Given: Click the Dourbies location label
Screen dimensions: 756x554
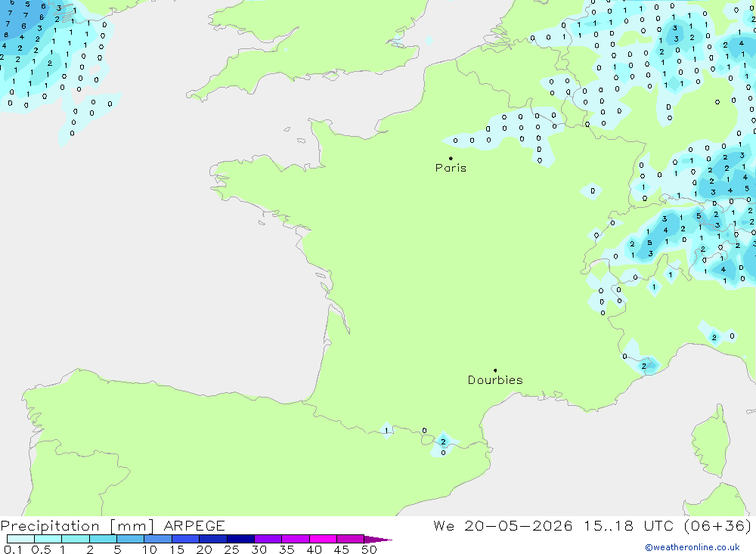Looking at the screenshot, I should coord(495,380).
